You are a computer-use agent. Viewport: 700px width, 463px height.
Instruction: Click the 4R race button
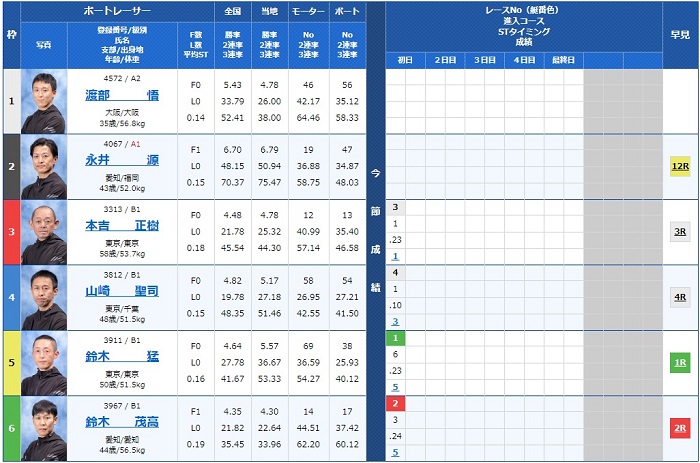pyautogui.click(x=680, y=297)
